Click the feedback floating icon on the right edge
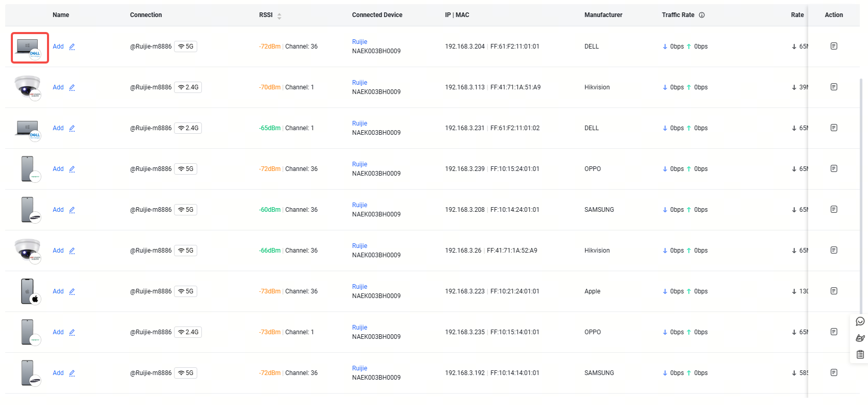The width and height of the screenshot is (868, 405). 860,338
